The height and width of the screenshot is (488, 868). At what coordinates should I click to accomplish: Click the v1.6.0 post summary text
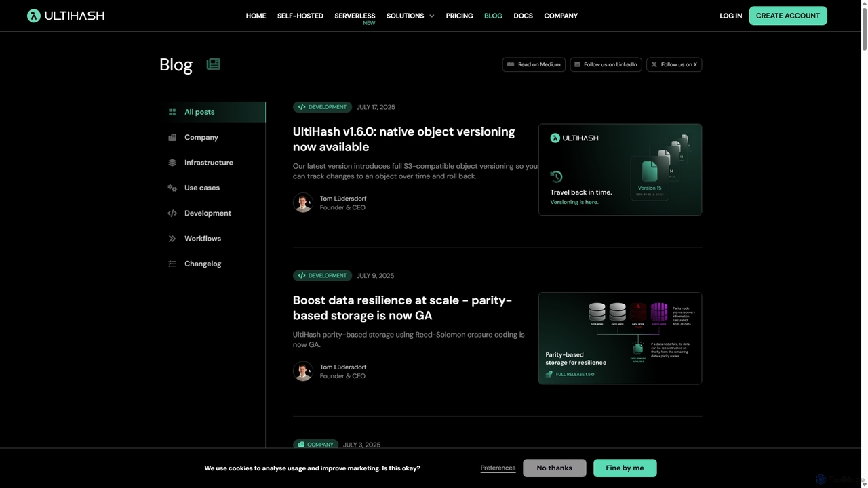[415, 171]
